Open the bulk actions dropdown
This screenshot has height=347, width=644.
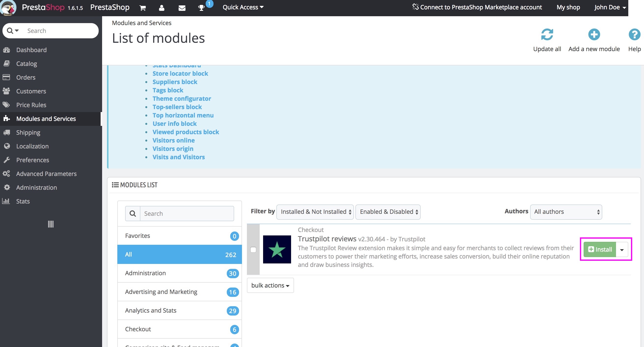point(270,285)
